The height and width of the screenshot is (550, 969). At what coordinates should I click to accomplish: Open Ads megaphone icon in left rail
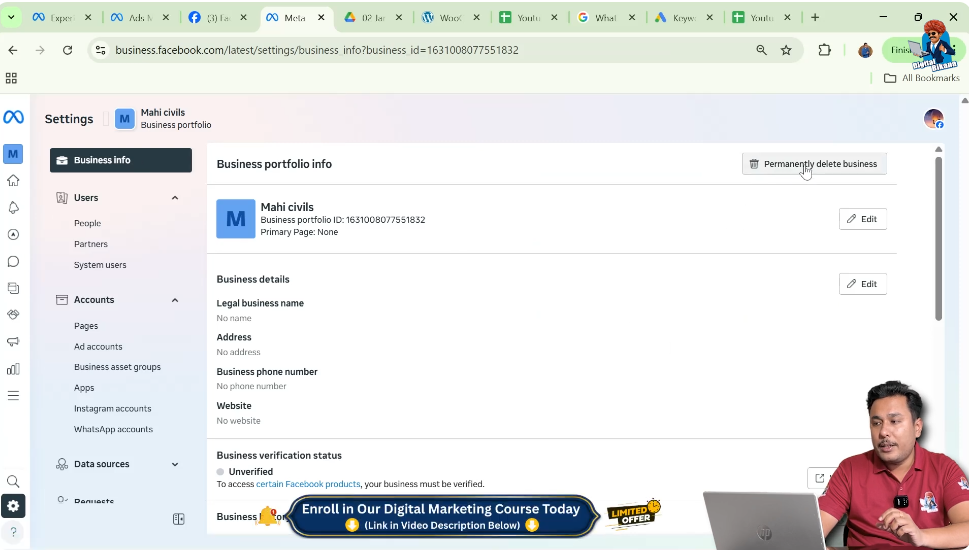pyautogui.click(x=13, y=342)
